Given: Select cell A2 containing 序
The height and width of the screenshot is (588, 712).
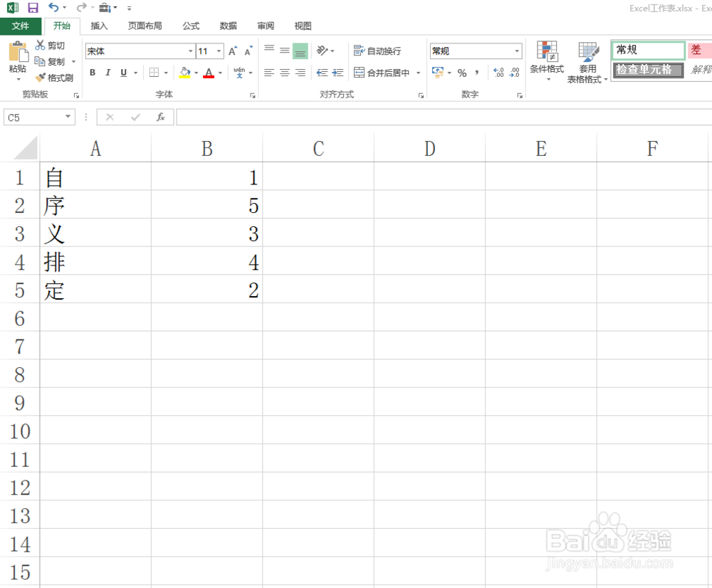Looking at the screenshot, I should pyautogui.click(x=95, y=205).
